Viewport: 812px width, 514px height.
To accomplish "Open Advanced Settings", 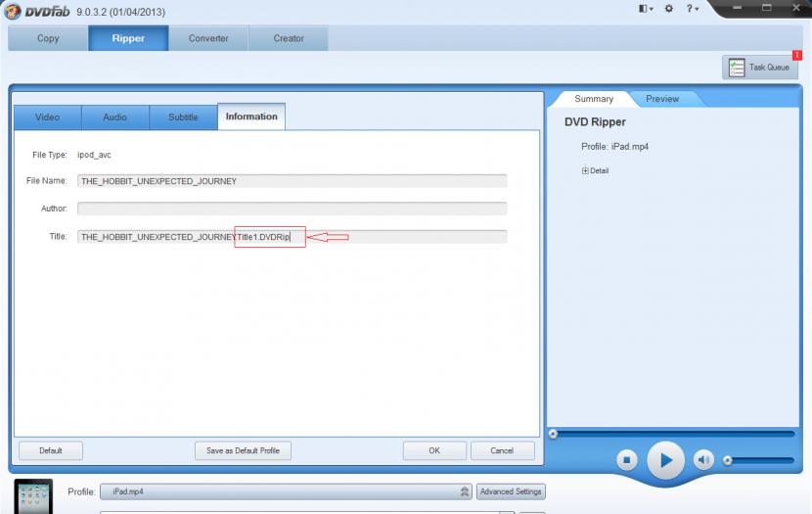I will pos(511,491).
